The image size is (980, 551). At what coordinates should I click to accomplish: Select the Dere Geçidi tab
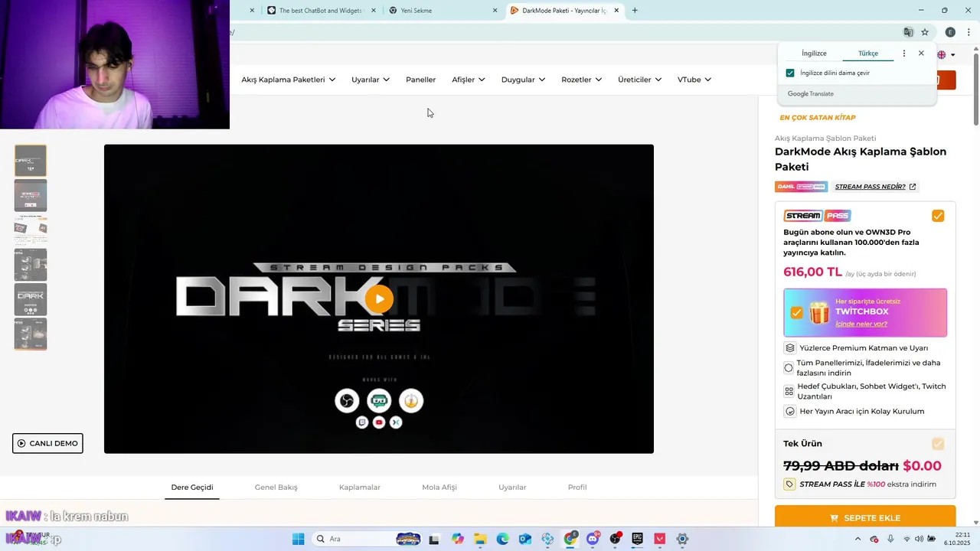point(192,487)
